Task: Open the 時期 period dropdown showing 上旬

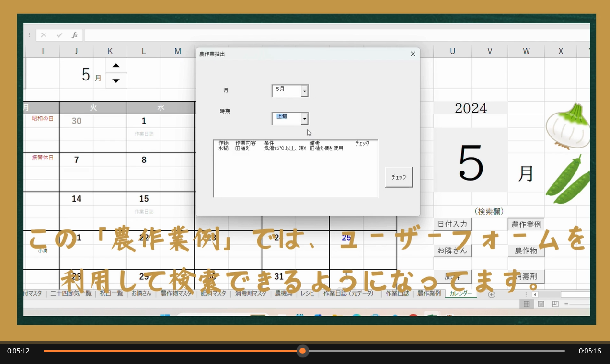Action: (x=304, y=119)
